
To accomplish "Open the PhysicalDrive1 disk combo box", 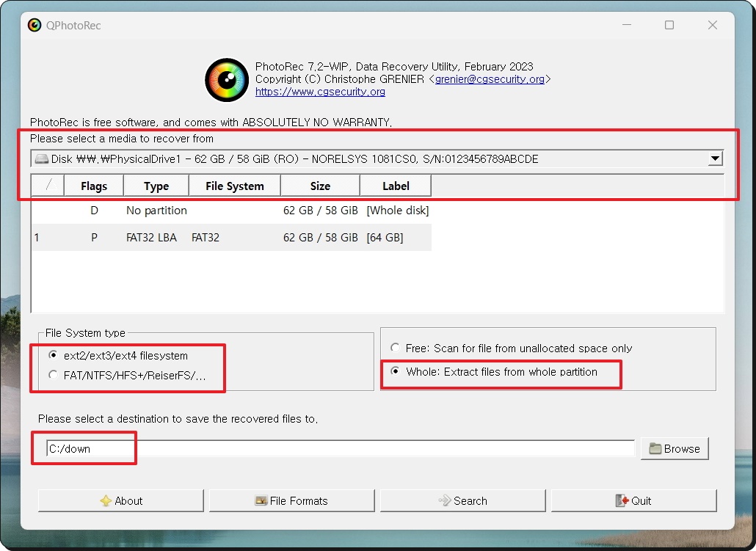I will [377, 158].
